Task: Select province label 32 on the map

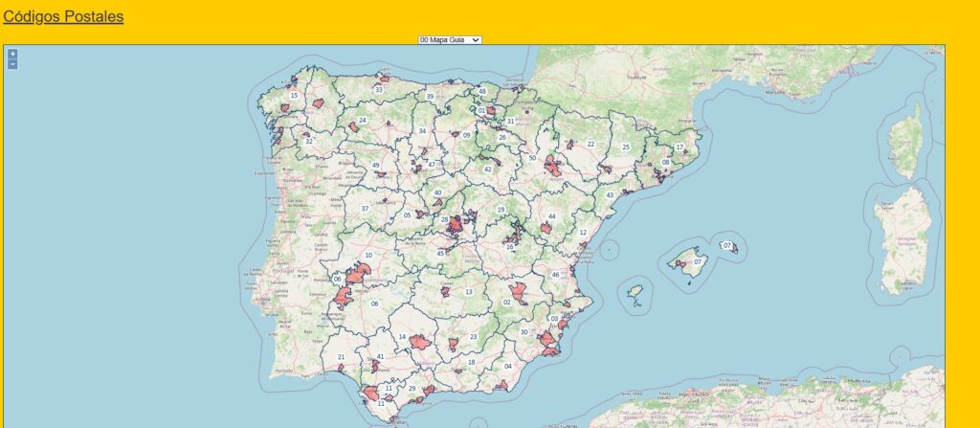Action: (309, 142)
